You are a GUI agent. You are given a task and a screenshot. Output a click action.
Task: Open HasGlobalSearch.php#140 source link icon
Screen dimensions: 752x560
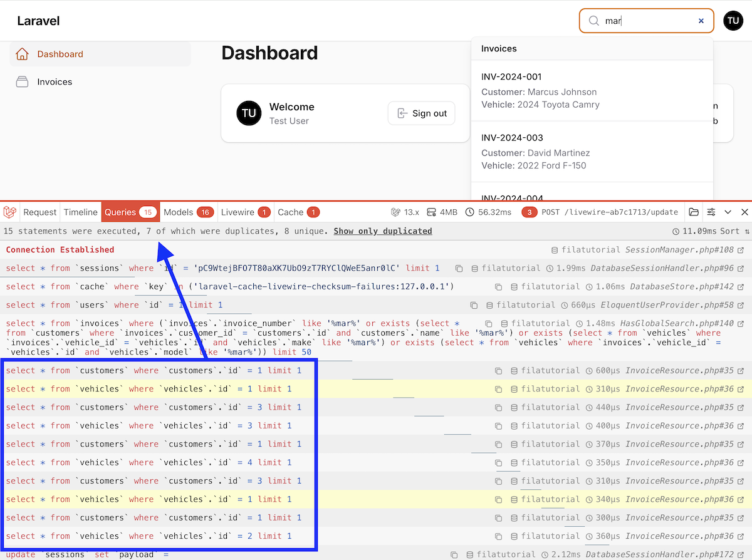click(x=741, y=324)
